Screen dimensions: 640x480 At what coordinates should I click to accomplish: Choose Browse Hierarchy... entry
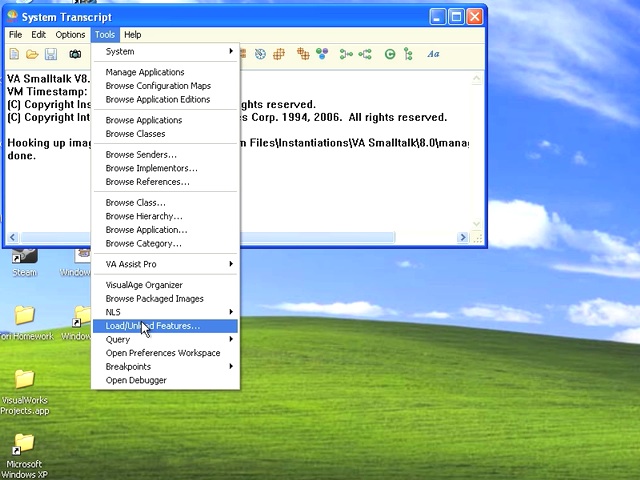(x=165, y=216)
